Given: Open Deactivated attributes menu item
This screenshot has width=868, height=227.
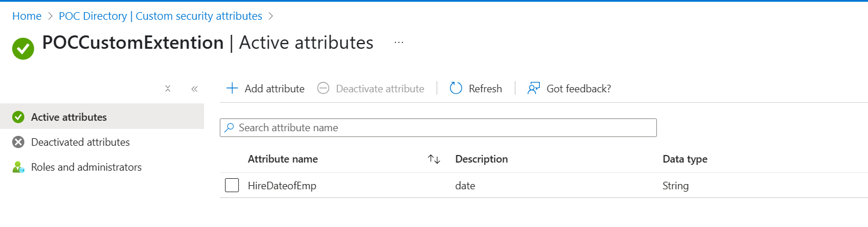Looking at the screenshot, I should 102,142.
